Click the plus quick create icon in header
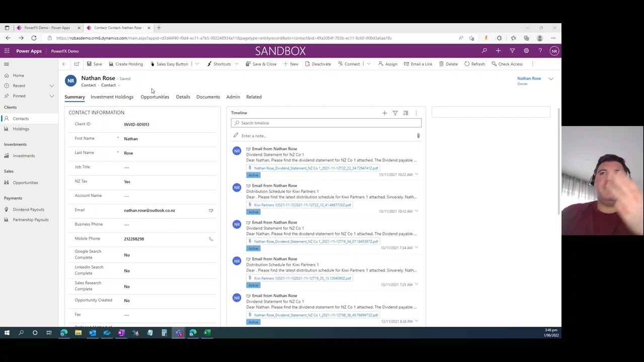The height and width of the screenshot is (362, 644). pyautogui.click(x=498, y=51)
